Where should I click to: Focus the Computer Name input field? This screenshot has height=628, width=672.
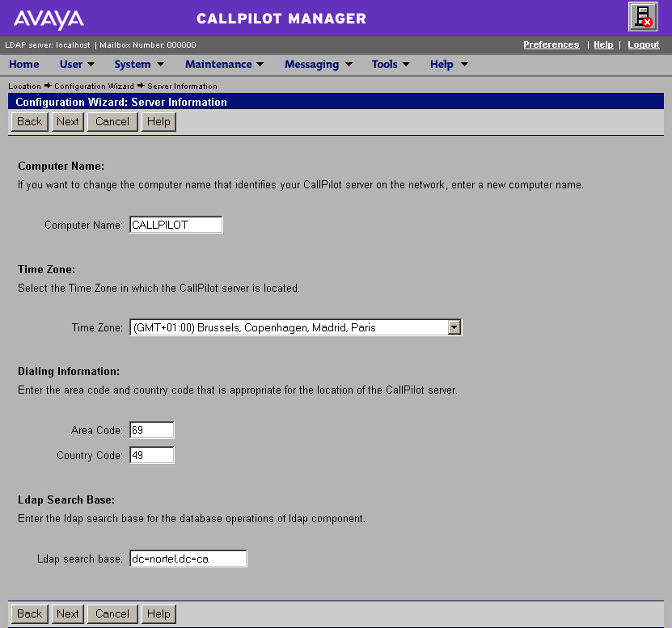click(176, 225)
